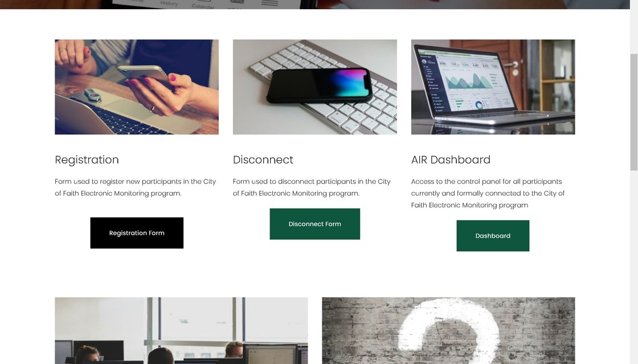
Task: Select the phone on keyboard image
Action: (x=315, y=87)
